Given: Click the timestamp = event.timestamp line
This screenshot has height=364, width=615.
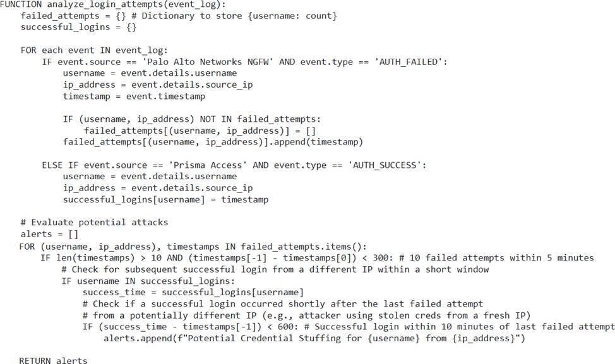Looking at the screenshot, I should point(134,96).
